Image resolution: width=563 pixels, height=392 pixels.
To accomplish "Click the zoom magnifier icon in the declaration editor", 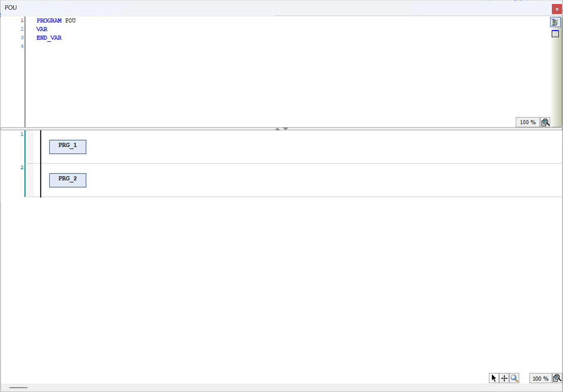I will (545, 122).
